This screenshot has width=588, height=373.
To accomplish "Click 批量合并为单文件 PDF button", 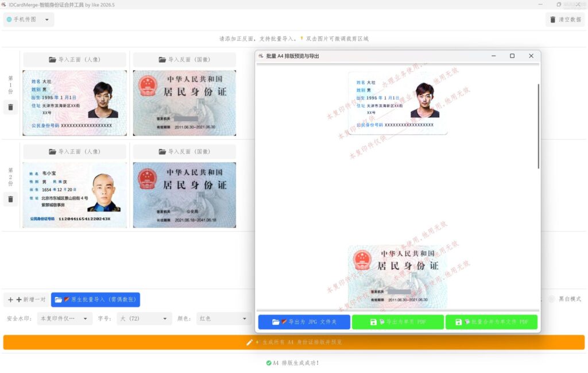I will (492, 322).
